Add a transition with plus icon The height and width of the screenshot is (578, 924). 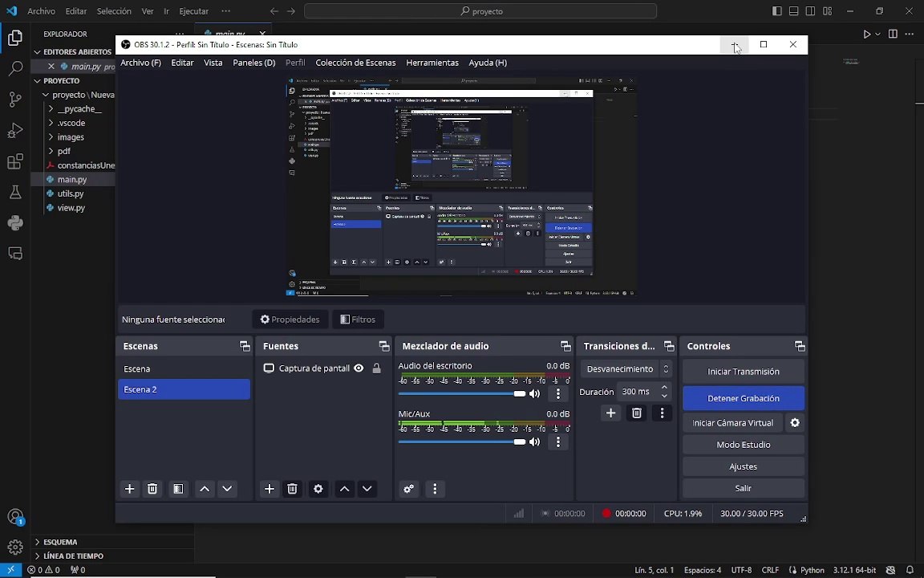pos(610,413)
